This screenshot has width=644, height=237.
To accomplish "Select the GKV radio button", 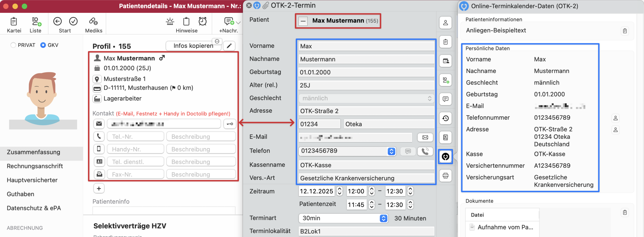I will (43, 45).
